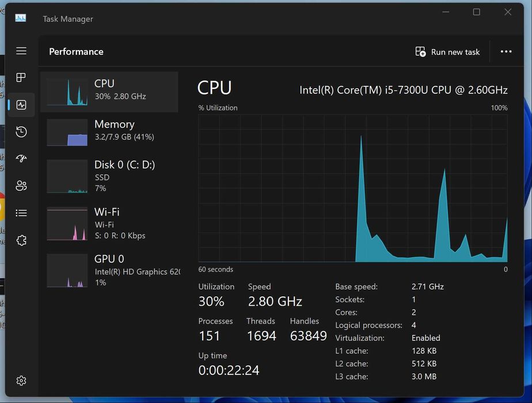The width and height of the screenshot is (532, 403).
Task: Click the 1694 threads count
Action: pyautogui.click(x=261, y=336)
